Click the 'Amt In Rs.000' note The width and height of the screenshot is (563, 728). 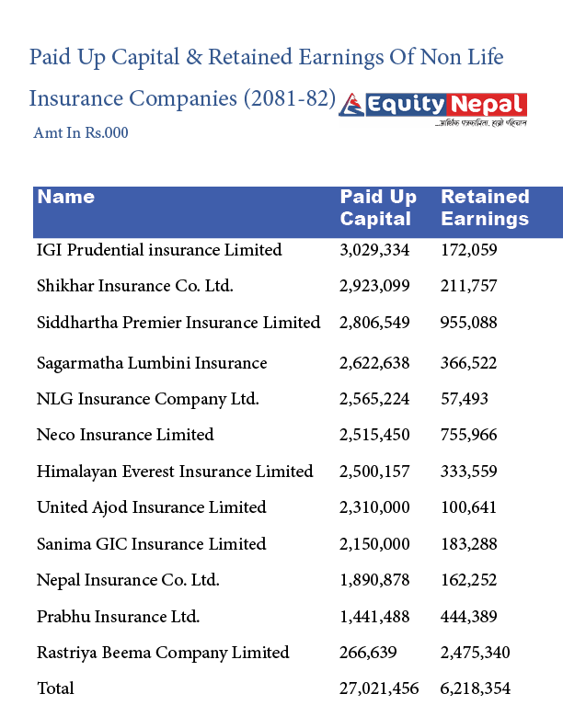coord(81,133)
